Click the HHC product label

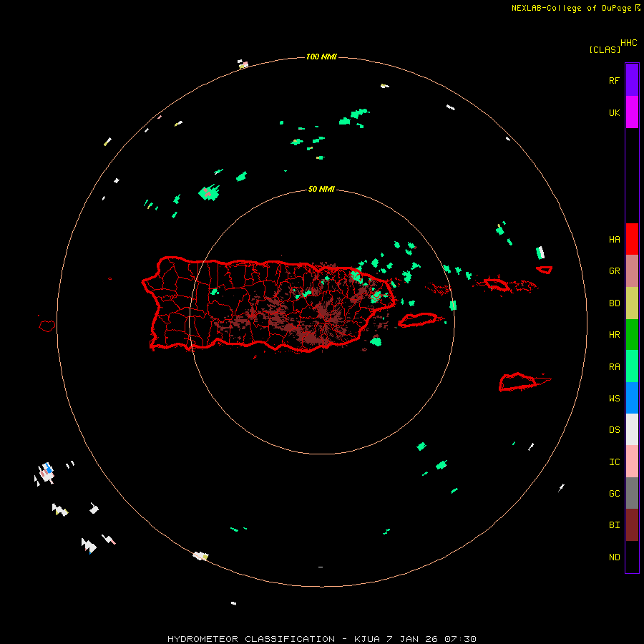coord(629,43)
